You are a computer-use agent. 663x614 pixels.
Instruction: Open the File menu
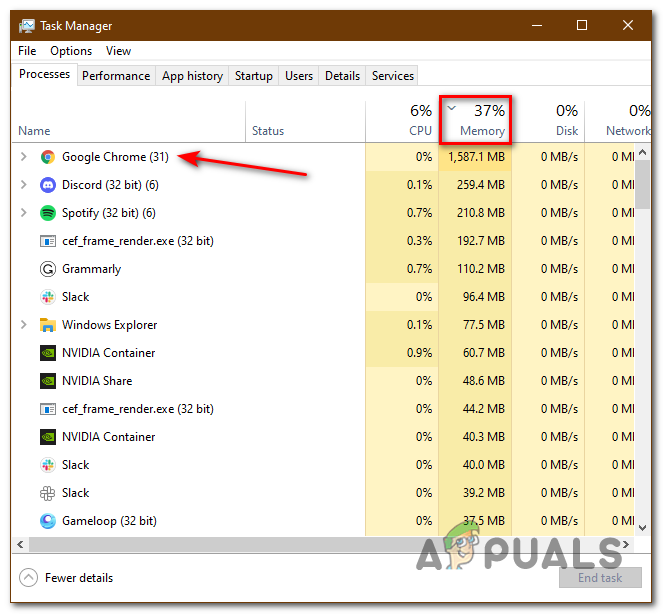(x=27, y=51)
